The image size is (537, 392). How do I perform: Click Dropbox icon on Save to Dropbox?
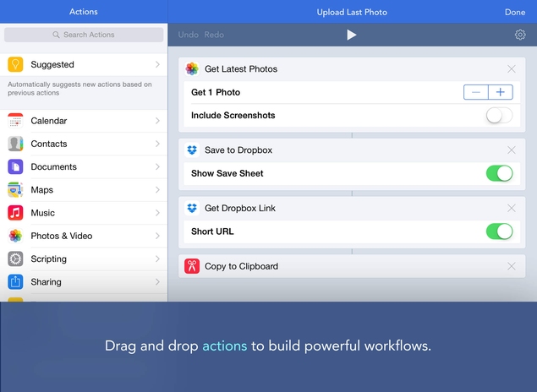click(x=192, y=150)
